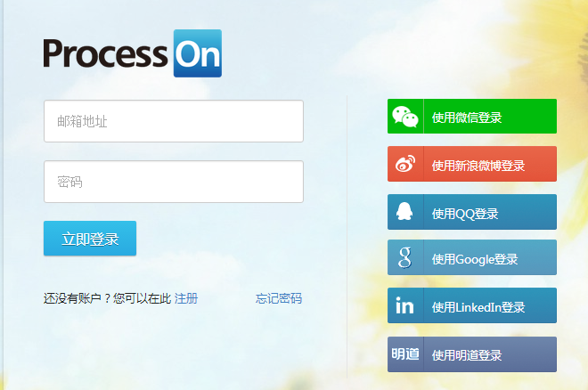
Task: Focus the 邮箱地址 email input field
Action: (174, 121)
